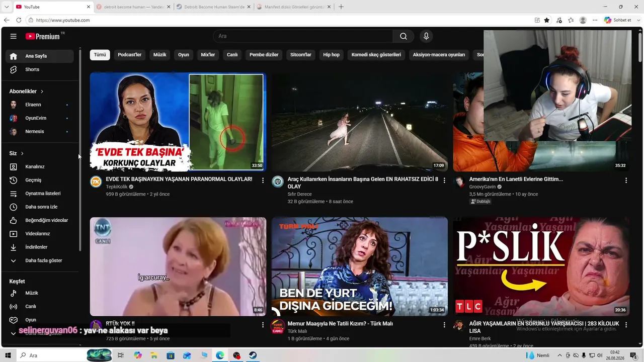This screenshot has height=362, width=644.
Task: Click the Sıfır Derece channel avatar
Action: (278, 182)
